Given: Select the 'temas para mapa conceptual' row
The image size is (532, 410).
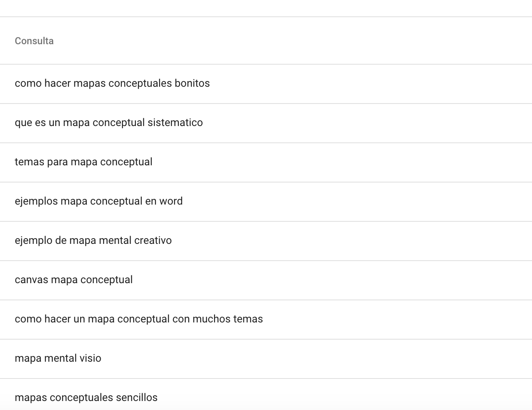Looking at the screenshot, I should tap(266, 162).
